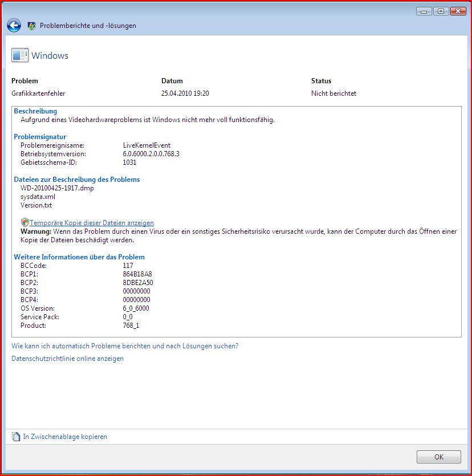The width and height of the screenshot is (472, 476).
Task: Select file name WD-20100425-1917.dmp
Action: pos(57,188)
